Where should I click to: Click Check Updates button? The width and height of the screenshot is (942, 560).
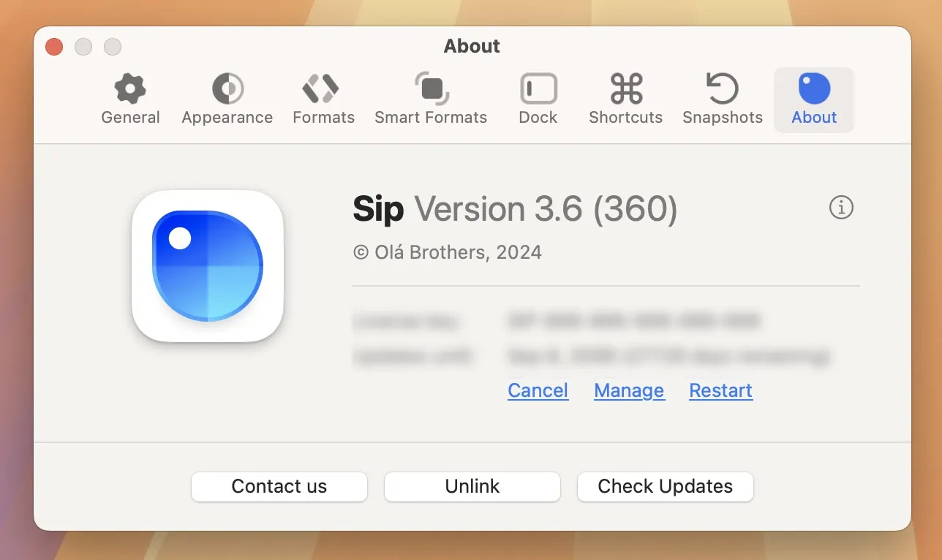click(666, 486)
